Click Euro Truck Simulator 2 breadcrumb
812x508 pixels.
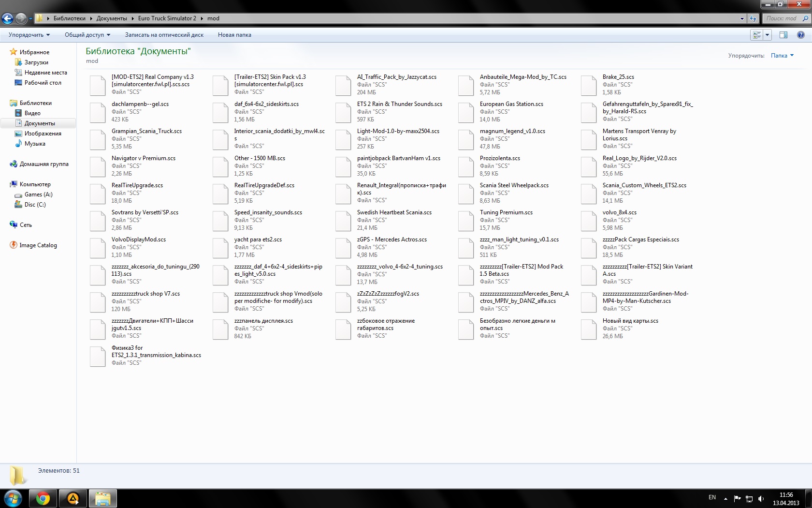[167, 18]
